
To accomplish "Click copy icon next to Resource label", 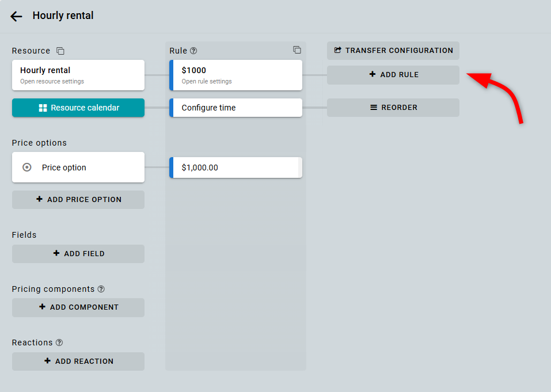I will pos(60,51).
